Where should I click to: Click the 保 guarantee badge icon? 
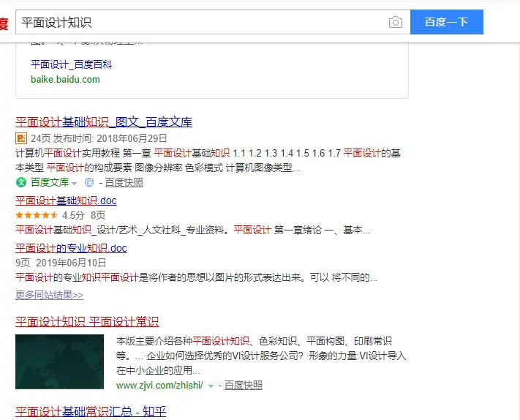pyautogui.click(x=89, y=182)
